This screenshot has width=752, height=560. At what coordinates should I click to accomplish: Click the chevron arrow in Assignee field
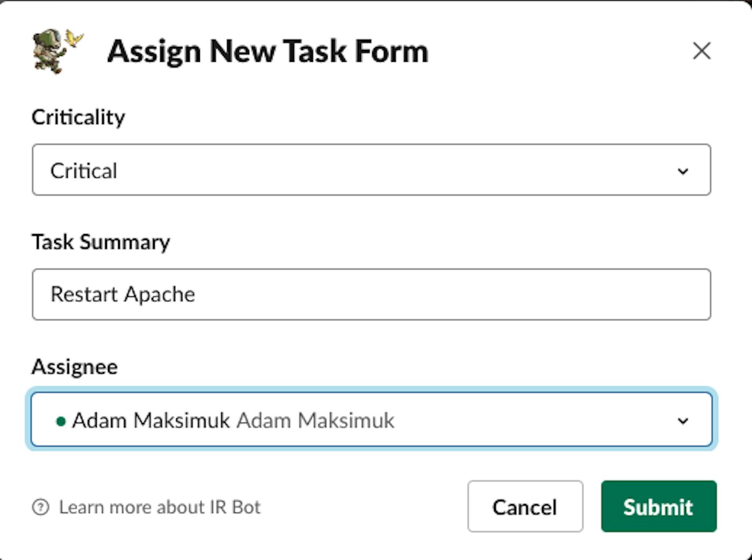[683, 420]
